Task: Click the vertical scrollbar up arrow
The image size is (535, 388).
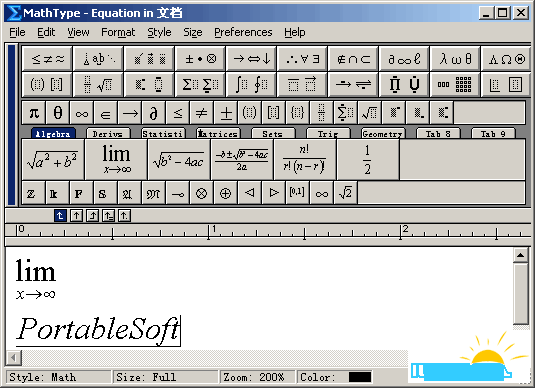Action: click(x=521, y=255)
